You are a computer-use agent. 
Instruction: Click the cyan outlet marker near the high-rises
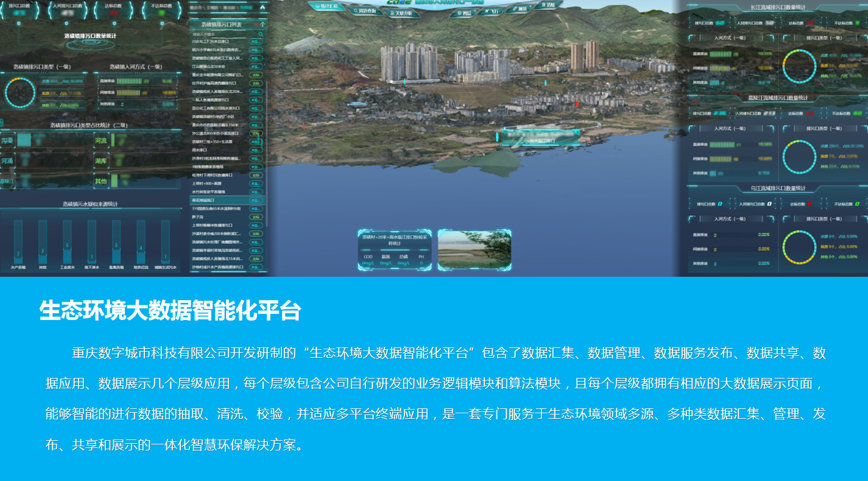click(x=404, y=80)
